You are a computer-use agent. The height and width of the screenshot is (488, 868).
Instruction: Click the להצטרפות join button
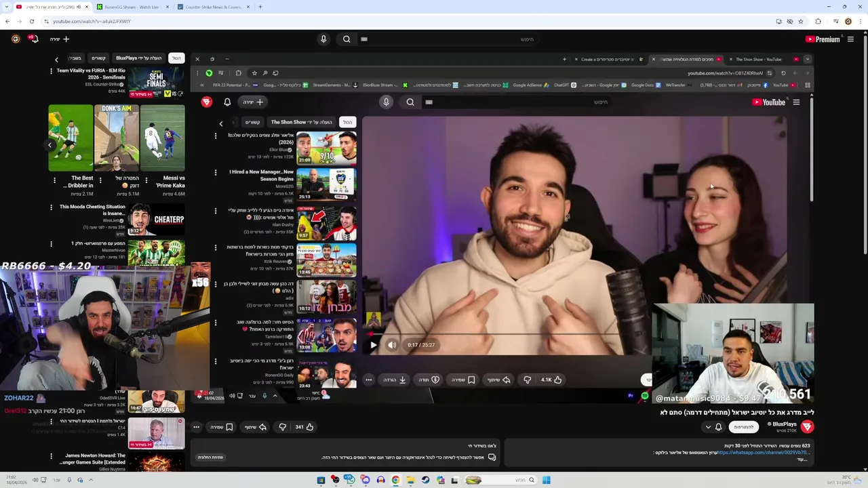pos(743,427)
